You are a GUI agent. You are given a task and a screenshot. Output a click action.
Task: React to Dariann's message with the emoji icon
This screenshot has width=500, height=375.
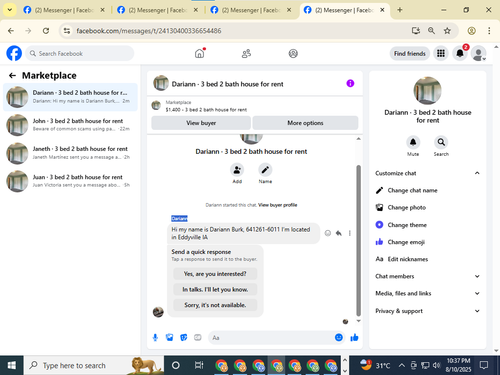click(328, 233)
